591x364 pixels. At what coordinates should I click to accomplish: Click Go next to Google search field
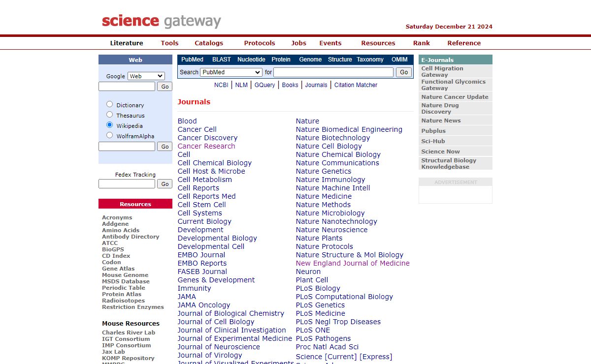(x=165, y=87)
